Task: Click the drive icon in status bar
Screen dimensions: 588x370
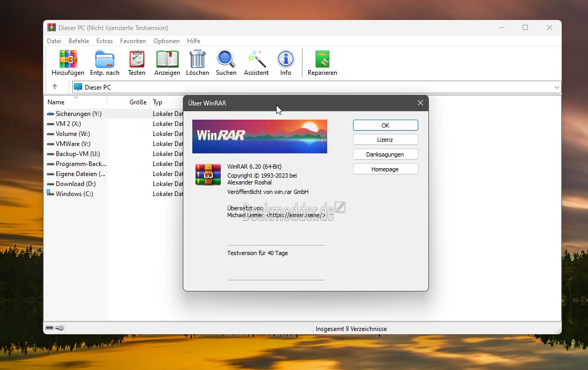Action: click(50, 328)
